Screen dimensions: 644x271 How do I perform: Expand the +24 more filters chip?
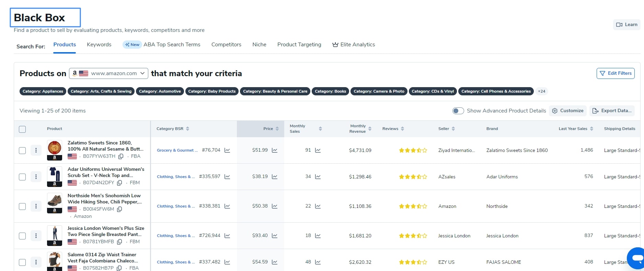541,91
